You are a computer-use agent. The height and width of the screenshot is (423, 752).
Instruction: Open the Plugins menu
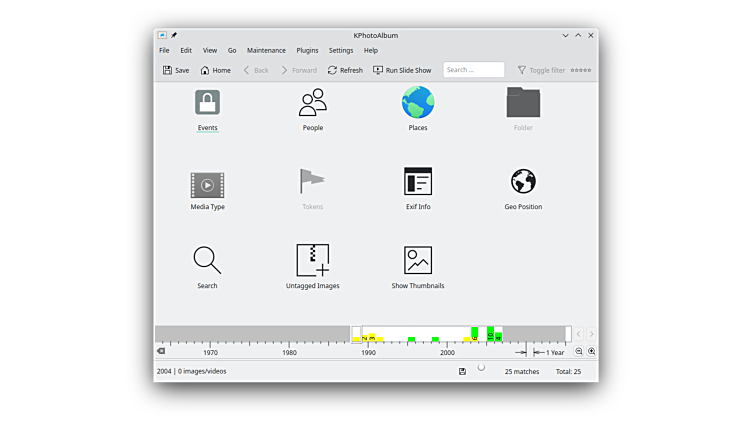[307, 50]
